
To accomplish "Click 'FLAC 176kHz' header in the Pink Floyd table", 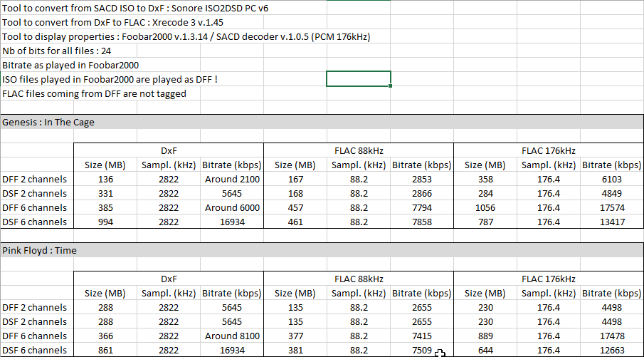I will [x=549, y=279].
